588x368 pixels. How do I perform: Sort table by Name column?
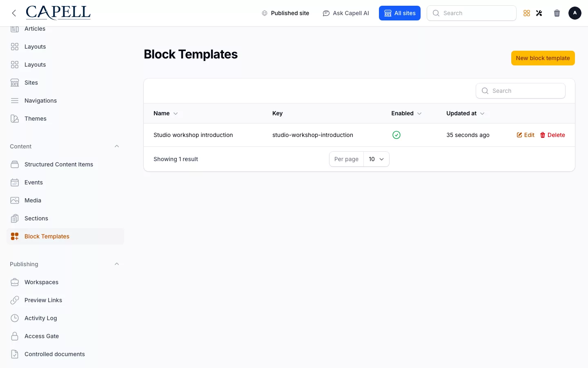[x=166, y=113]
